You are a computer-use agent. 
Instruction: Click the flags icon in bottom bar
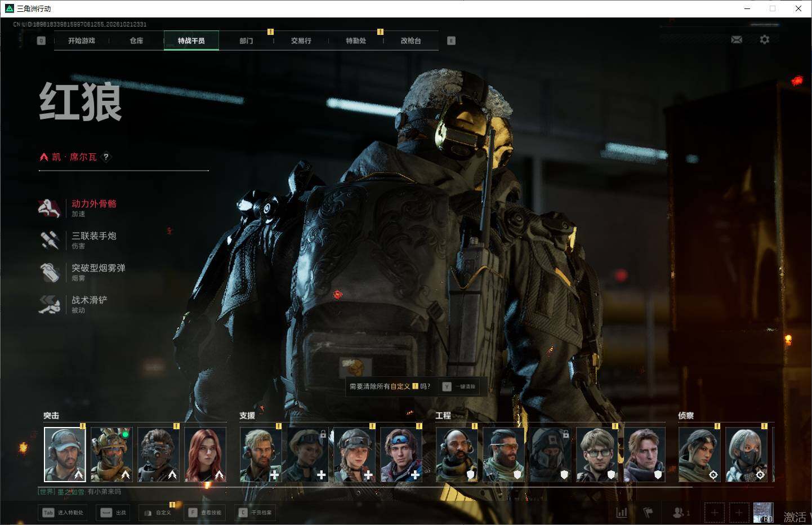pos(648,513)
